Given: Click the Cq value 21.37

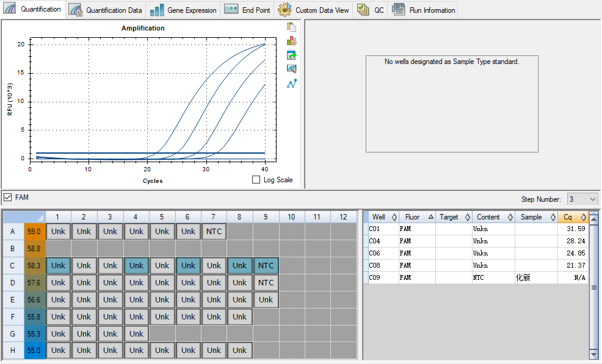Looking at the screenshot, I should 576,265.
